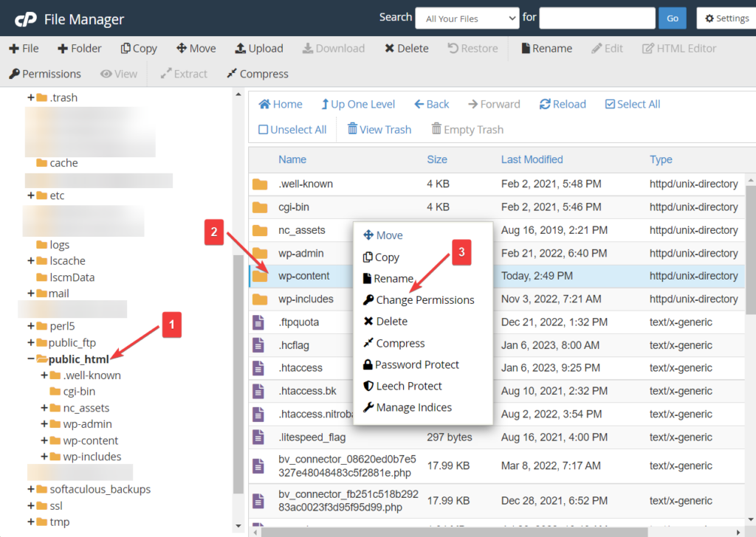Click the Copy toolbar button
Screen dimensions: 756x537
coord(139,48)
